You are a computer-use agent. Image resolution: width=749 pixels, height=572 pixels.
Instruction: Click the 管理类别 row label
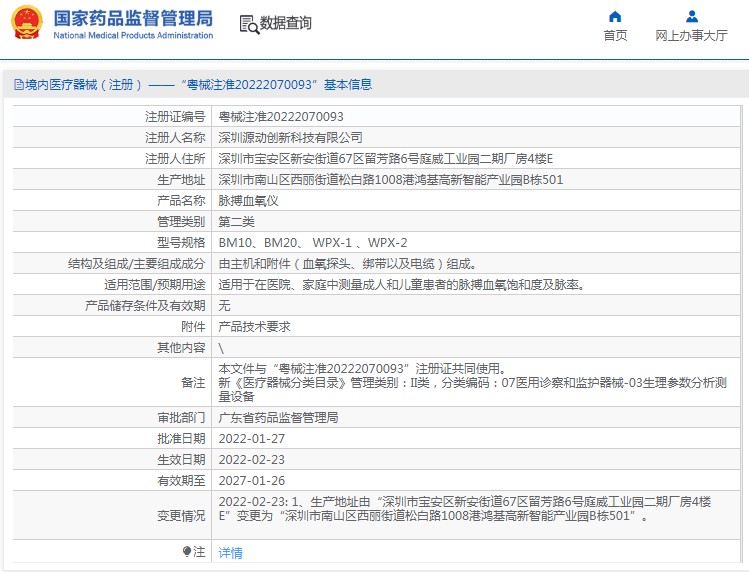pos(182,222)
